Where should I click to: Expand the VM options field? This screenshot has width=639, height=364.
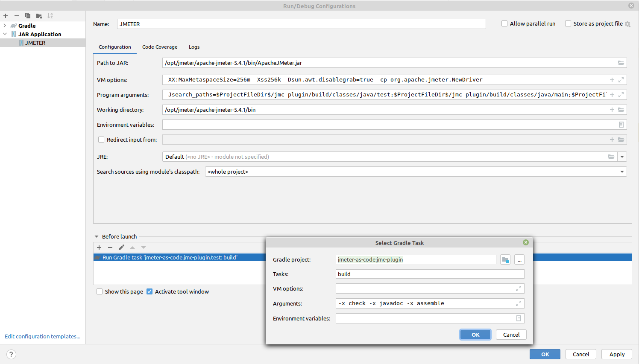(621, 80)
